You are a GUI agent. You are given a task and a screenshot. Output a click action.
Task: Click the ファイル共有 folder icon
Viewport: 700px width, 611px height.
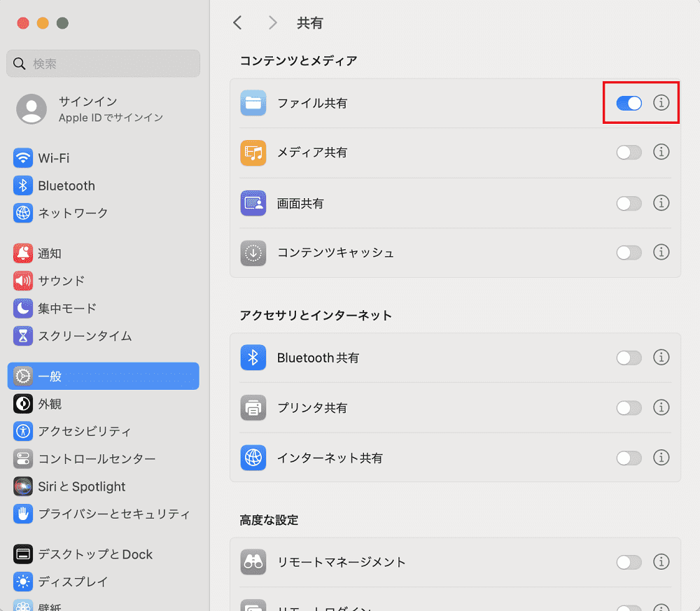(x=253, y=103)
